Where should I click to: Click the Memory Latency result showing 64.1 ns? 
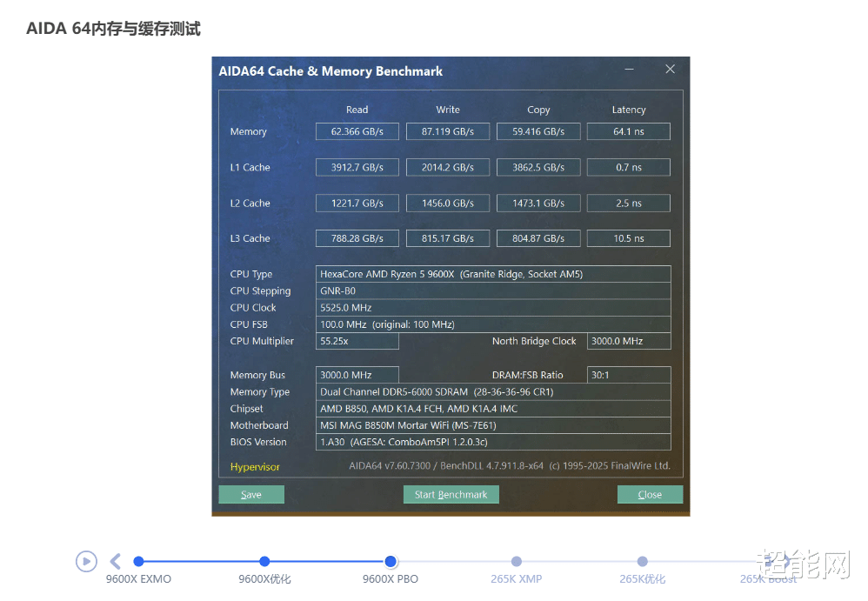tap(628, 131)
